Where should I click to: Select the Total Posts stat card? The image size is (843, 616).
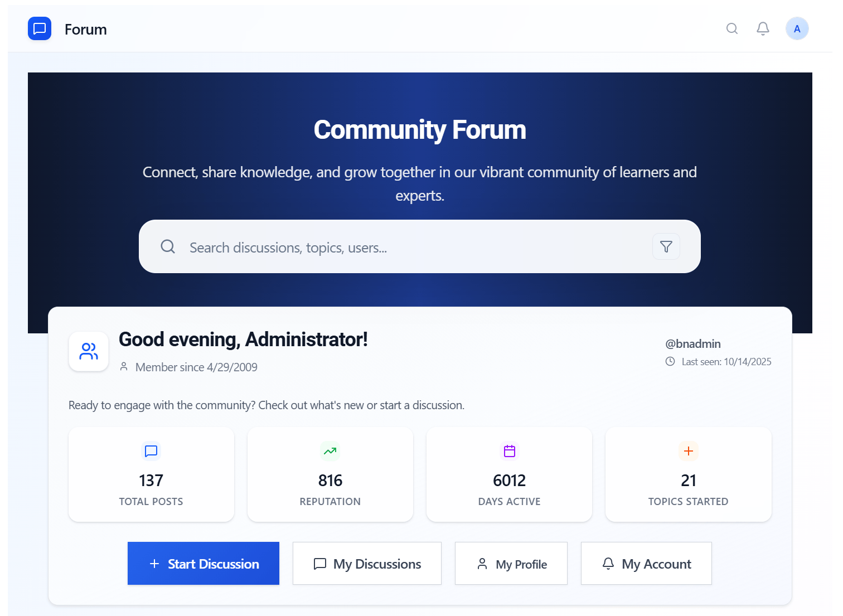(x=151, y=474)
